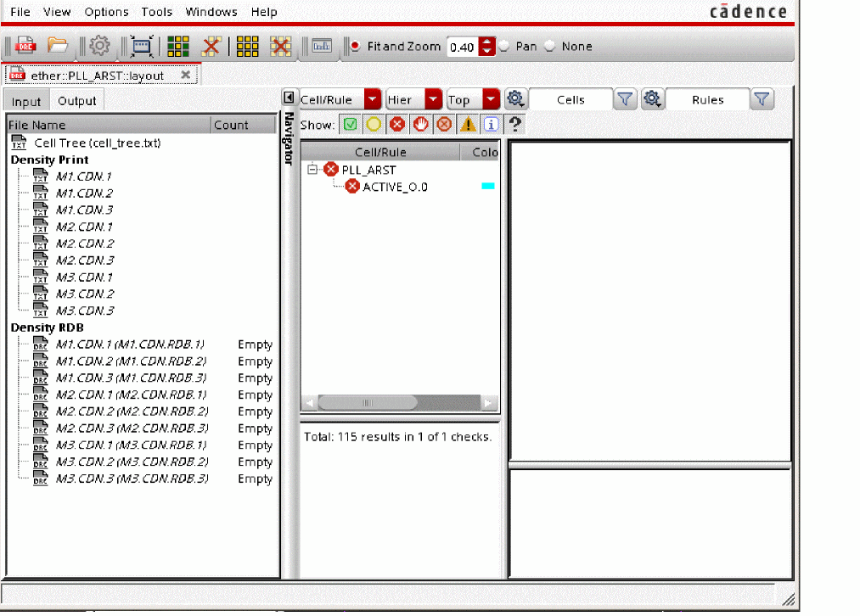This screenshot has height=616, width=860.
Task: Open Rules settings gear icon
Action: click(652, 98)
